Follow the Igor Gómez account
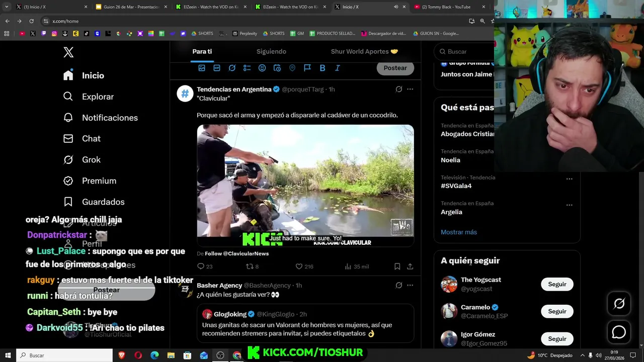 click(557, 339)
